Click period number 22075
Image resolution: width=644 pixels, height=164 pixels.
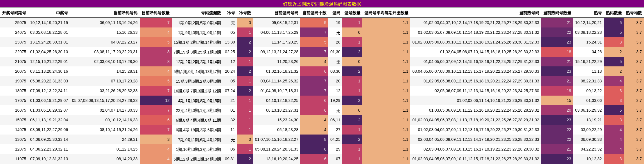[21, 52]
